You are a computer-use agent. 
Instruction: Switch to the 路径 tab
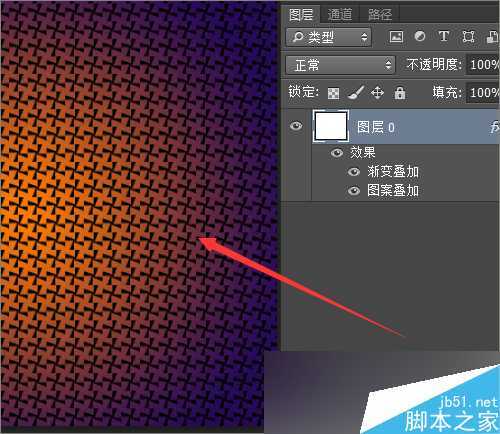click(x=380, y=14)
